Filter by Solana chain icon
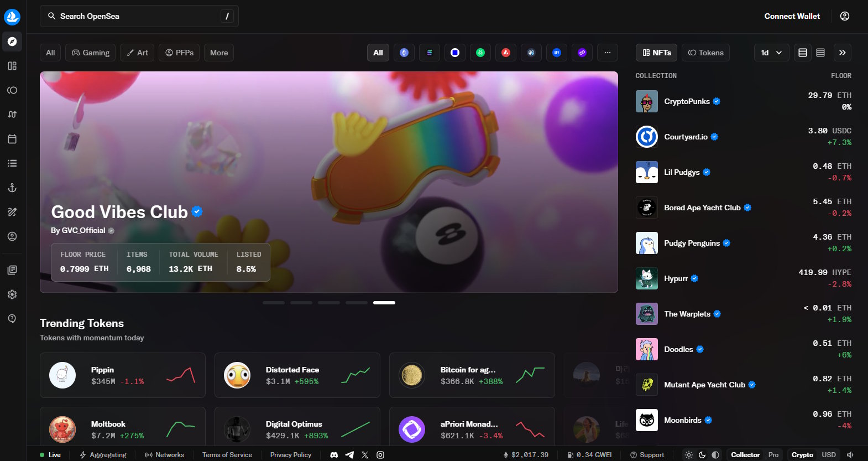Screen dimensions: 868x461 tap(430, 53)
